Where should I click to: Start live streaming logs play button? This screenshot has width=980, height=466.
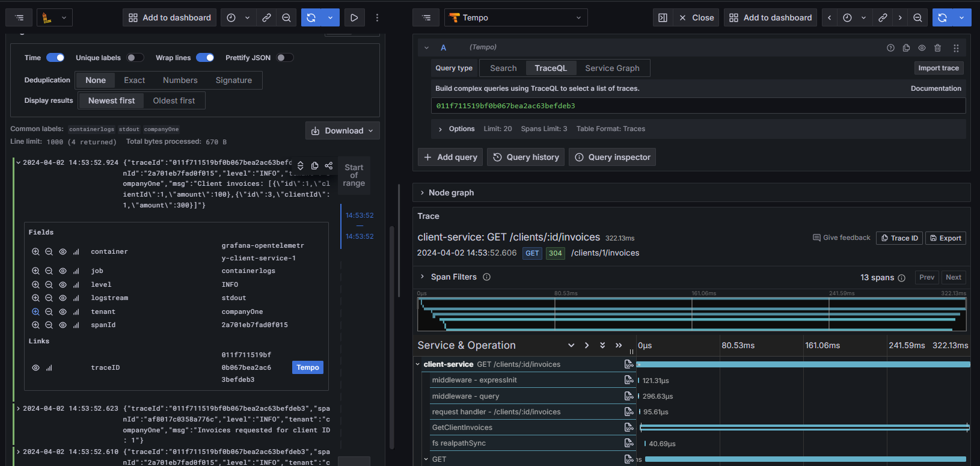coord(354,17)
